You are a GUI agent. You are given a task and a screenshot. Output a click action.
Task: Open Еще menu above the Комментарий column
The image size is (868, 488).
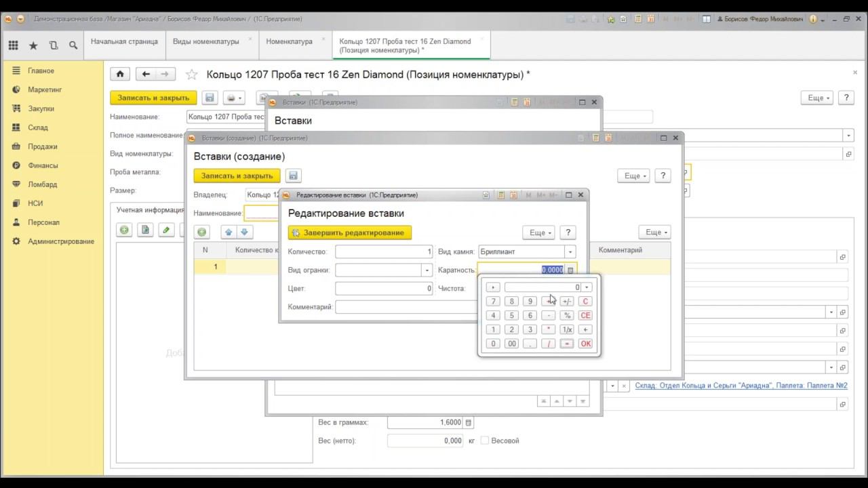654,232
